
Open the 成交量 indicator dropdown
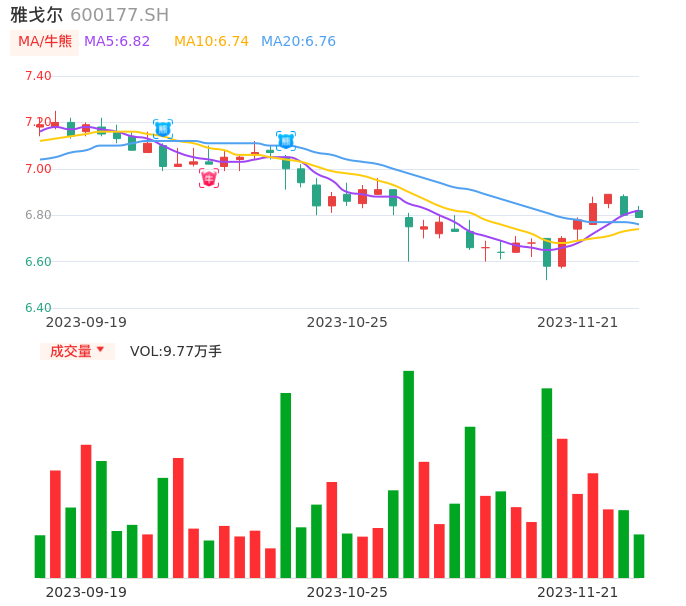point(77,351)
